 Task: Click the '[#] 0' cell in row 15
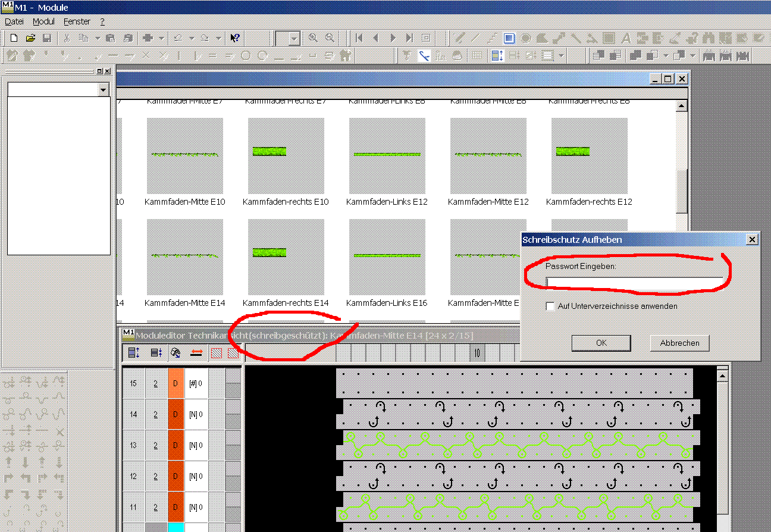[196, 383]
